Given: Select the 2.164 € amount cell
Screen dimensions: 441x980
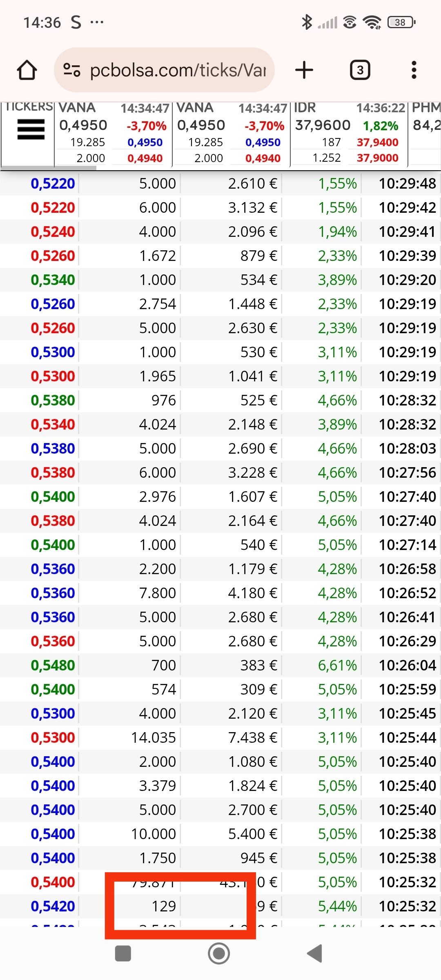Looking at the screenshot, I should (x=252, y=521).
